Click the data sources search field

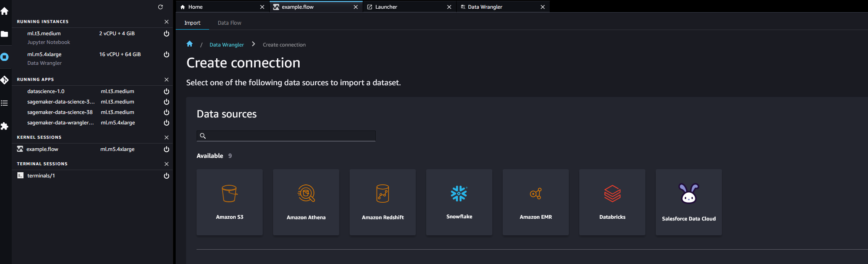coord(286,136)
